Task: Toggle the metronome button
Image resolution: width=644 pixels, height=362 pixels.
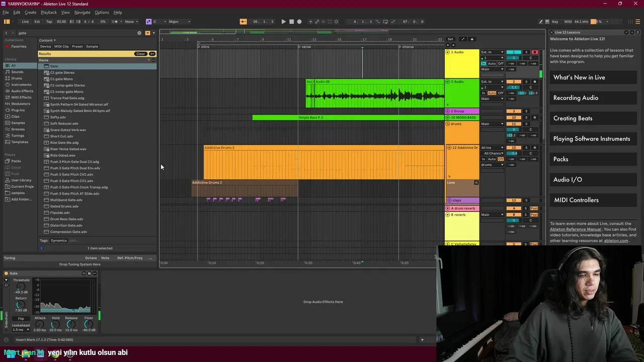Action: coord(115,22)
